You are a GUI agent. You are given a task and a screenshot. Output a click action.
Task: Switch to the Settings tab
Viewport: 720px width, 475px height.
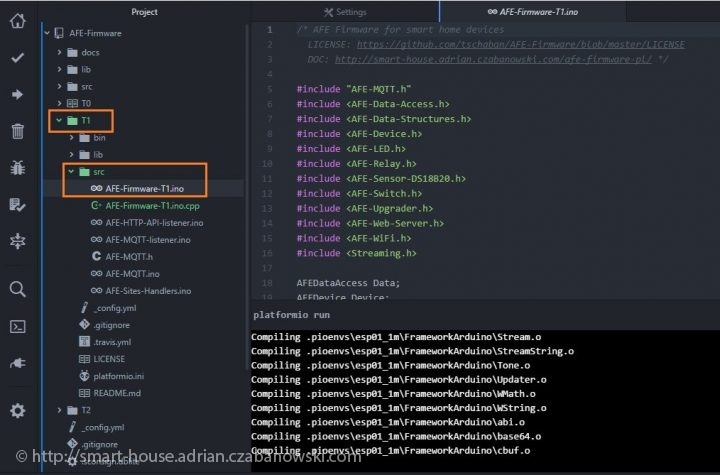coord(345,12)
